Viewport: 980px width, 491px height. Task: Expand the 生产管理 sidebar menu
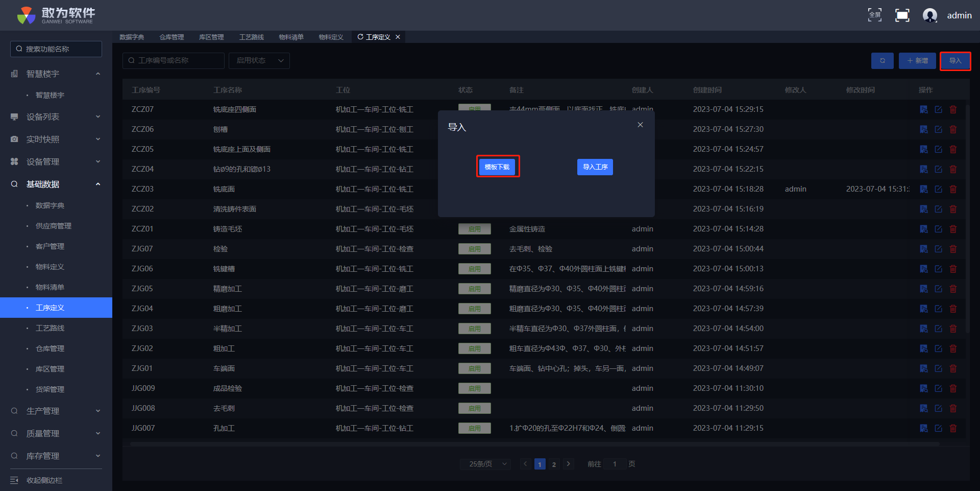(x=56, y=411)
